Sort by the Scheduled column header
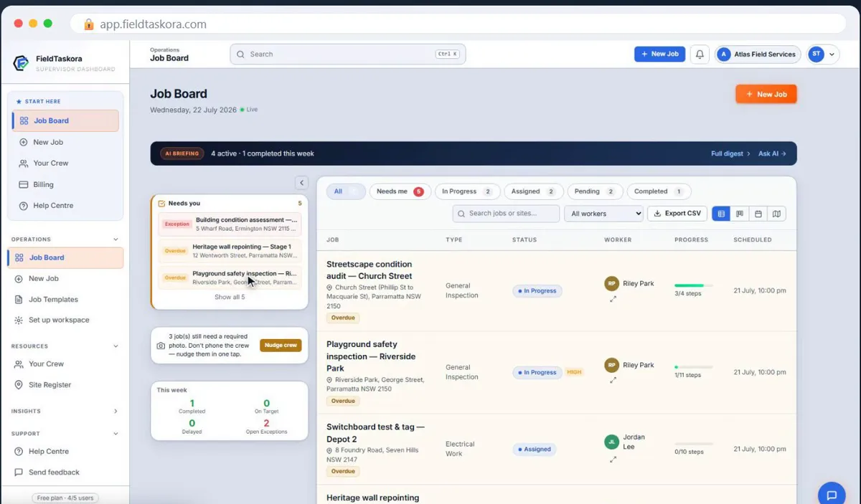The image size is (861, 504). click(753, 240)
